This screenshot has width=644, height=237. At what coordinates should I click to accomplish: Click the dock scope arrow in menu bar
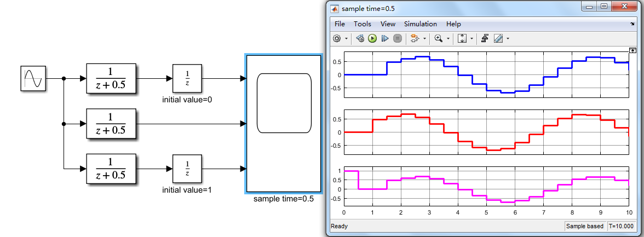point(632,24)
